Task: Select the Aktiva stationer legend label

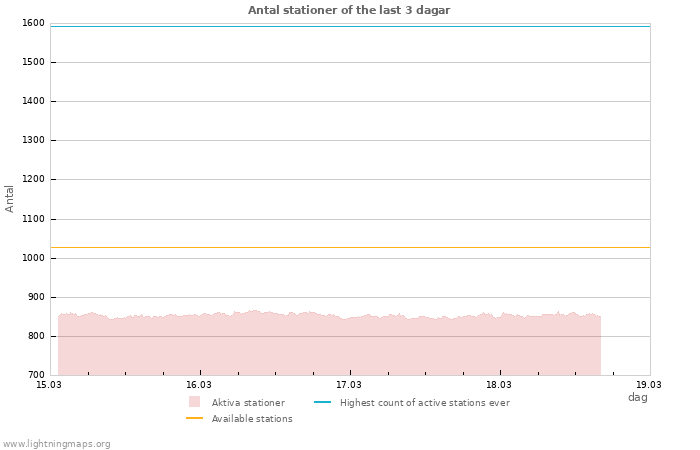Action: pyautogui.click(x=248, y=403)
